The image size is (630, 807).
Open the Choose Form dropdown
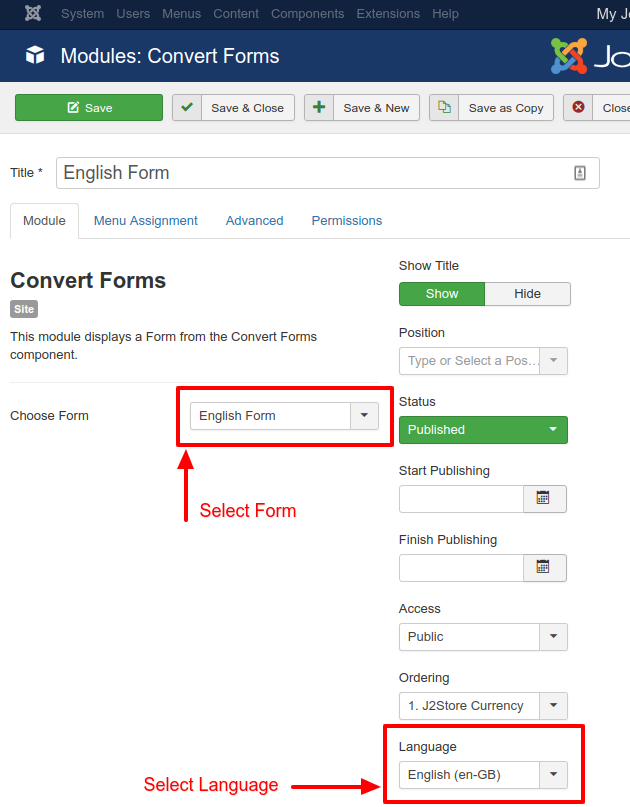pyautogui.click(x=364, y=415)
